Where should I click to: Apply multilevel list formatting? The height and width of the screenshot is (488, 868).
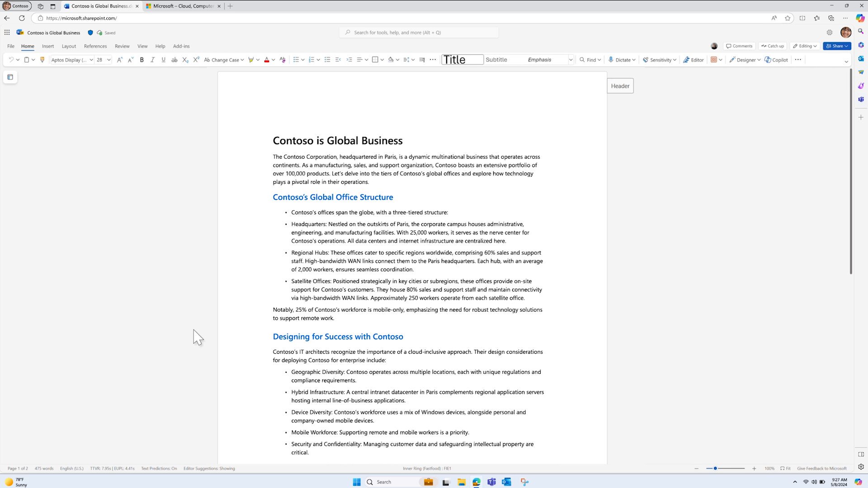(x=327, y=60)
